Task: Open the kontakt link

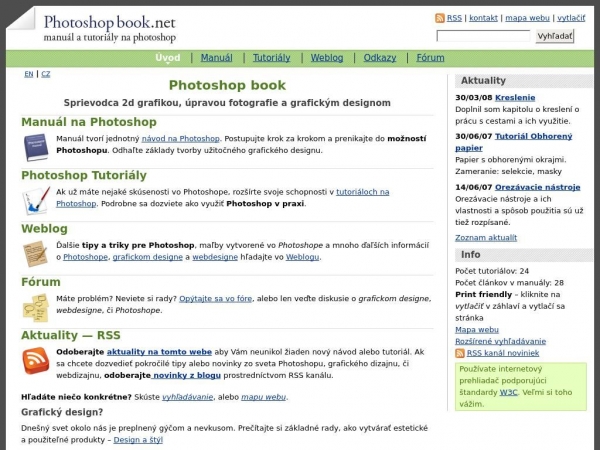Action: coord(483,18)
